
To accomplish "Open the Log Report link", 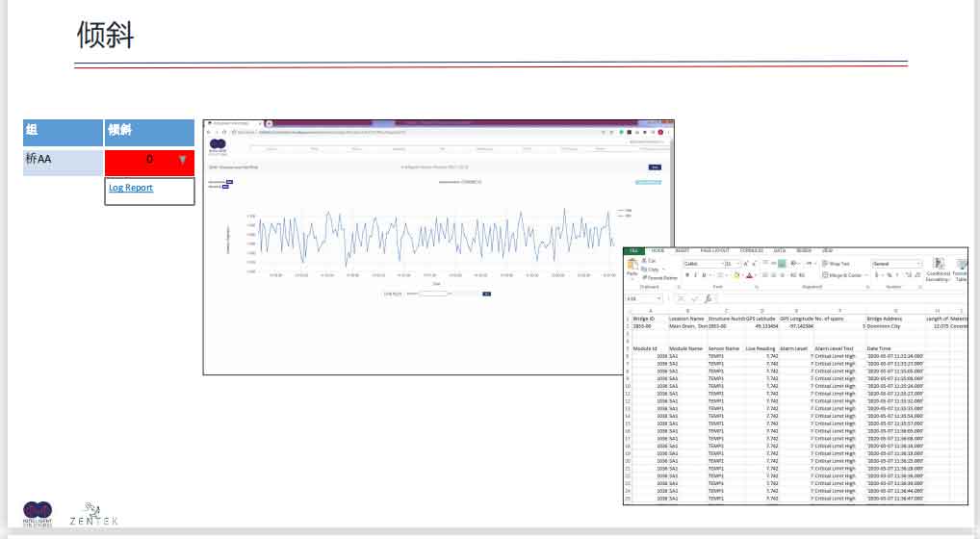I will point(131,188).
